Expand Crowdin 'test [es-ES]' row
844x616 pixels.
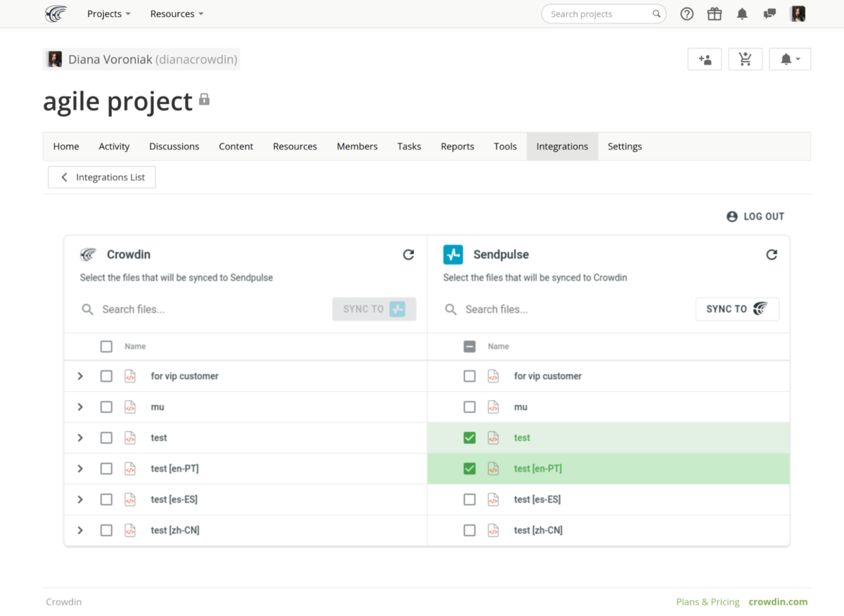click(x=80, y=499)
